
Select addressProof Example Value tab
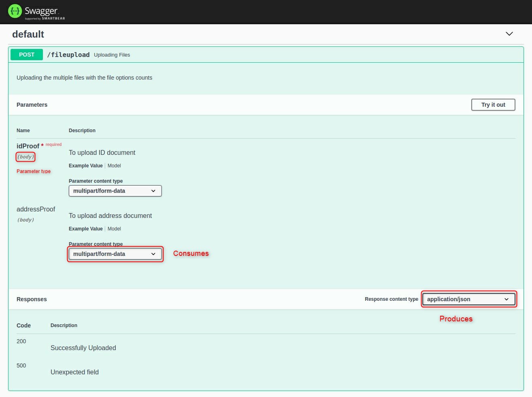86,229
